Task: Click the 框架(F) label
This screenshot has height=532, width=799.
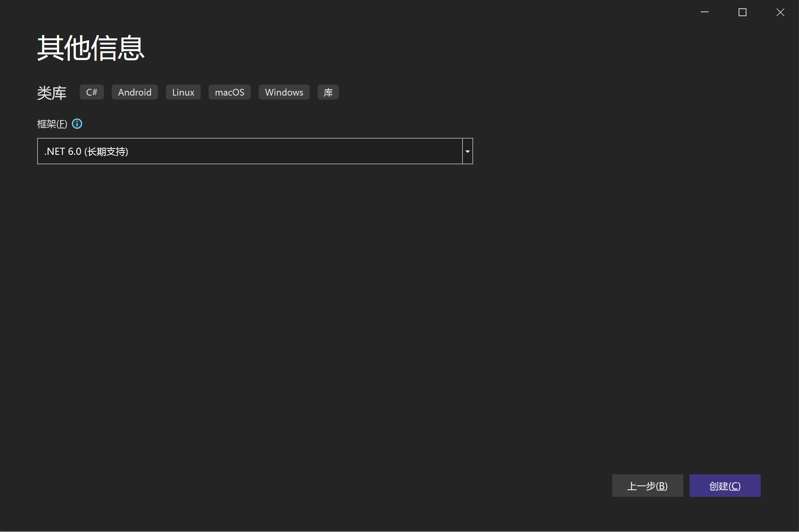Action: pos(52,124)
